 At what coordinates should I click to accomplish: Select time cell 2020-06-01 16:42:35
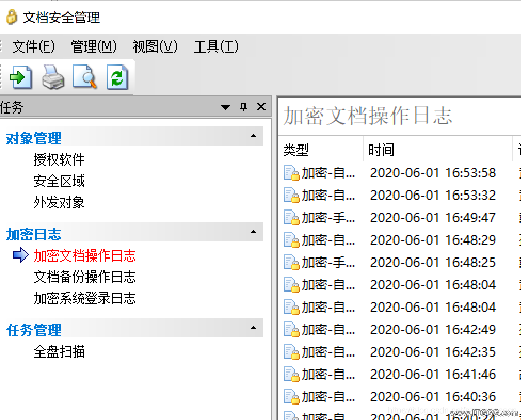pos(433,352)
